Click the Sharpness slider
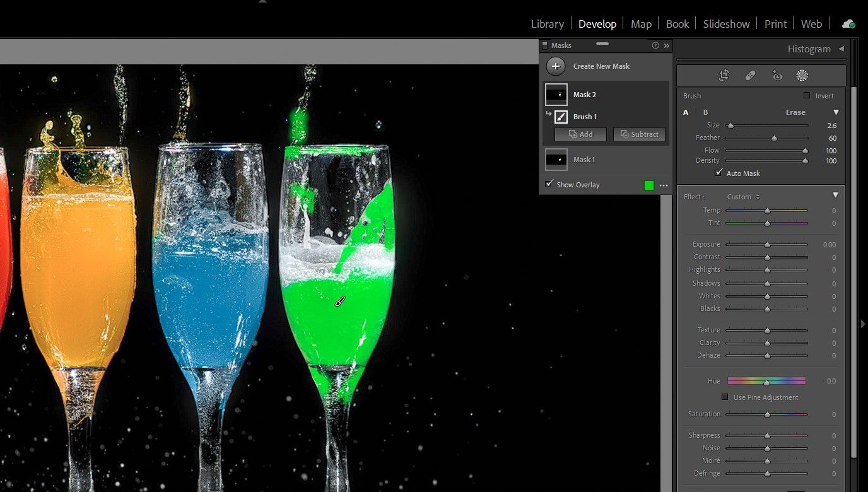The height and width of the screenshot is (492, 868). pyautogui.click(x=766, y=436)
